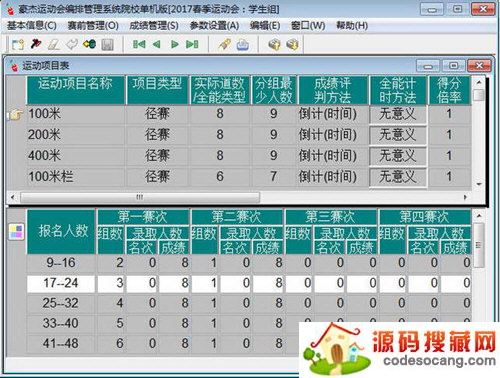The image size is (500, 378).
Task: Click the 第一赛次 header
Action: pyautogui.click(x=143, y=217)
